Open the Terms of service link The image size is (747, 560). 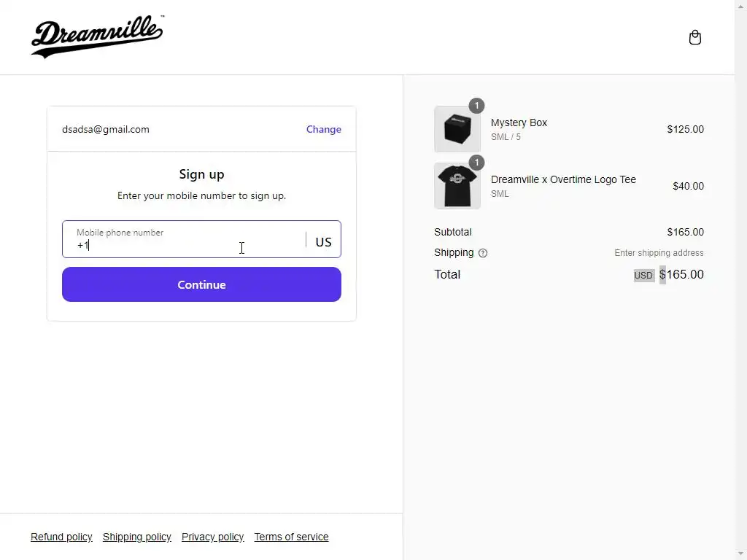coord(291,537)
